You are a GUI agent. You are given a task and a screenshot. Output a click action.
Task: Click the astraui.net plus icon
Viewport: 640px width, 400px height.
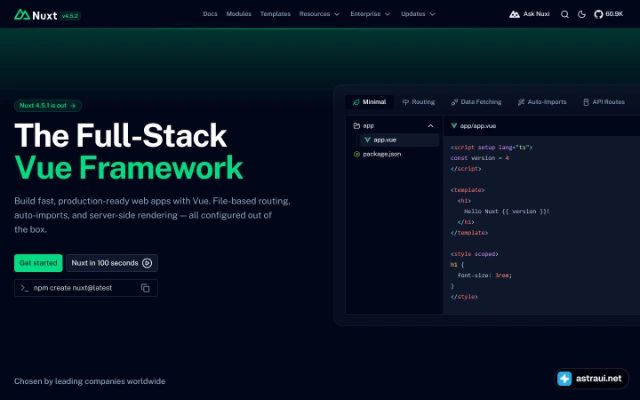(x=564, y=378)
